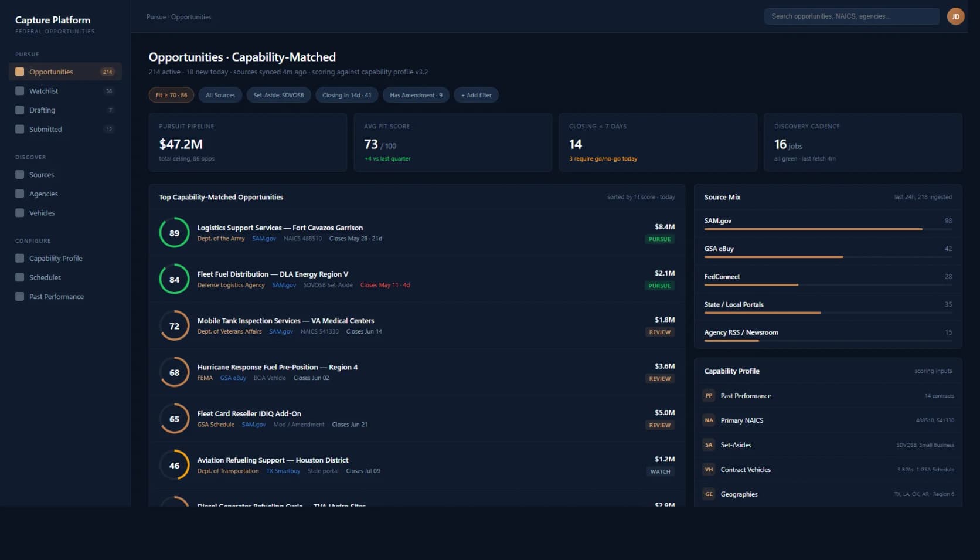Click REVIEW tag on Mobile Tank Inspection
The width and height of the screenshot is (980, 560).
(659, 332)
